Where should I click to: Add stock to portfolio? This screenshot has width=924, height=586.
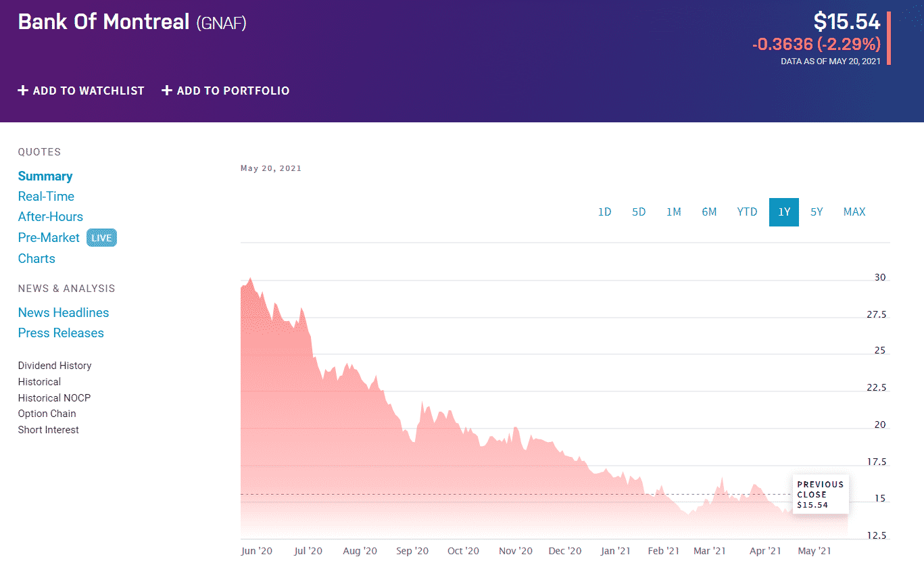pos(226,91)
